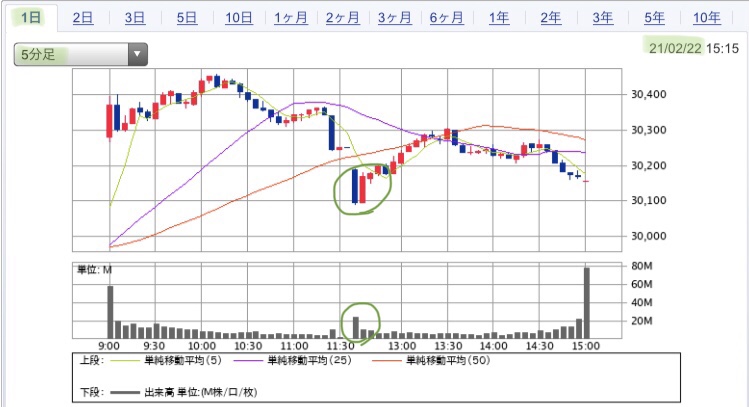Click the dropdown arrow beside 5分足
The height and width of the screenshot is (407, 749).
[138, 54]
